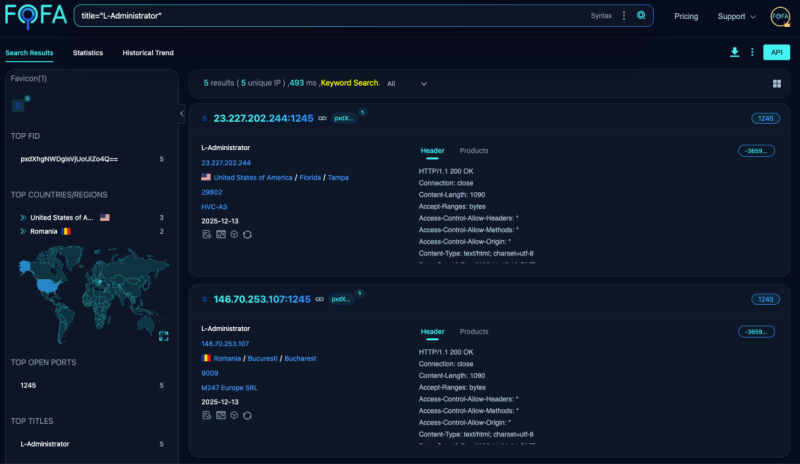Open the 'All' results filter dropdown

click(x=407, y=84)
